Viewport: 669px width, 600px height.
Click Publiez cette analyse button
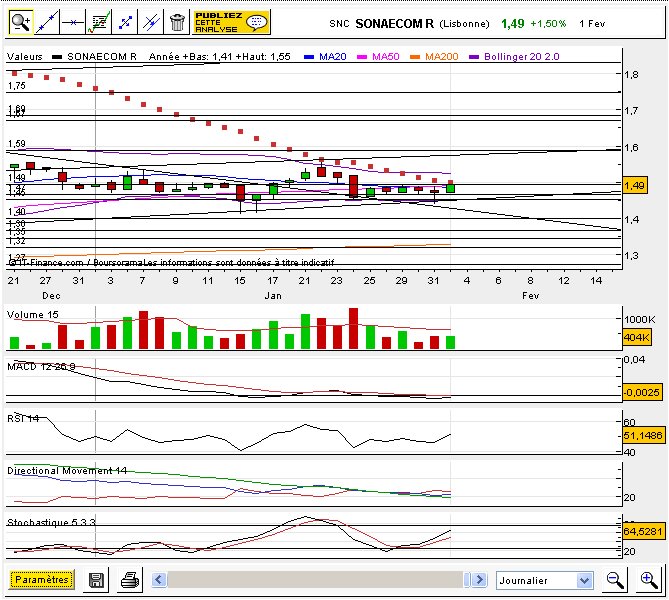pos(232,22)
